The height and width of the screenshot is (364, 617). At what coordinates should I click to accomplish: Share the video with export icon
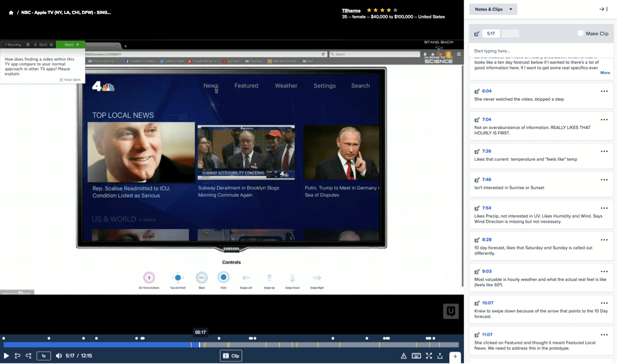[440, 356]
